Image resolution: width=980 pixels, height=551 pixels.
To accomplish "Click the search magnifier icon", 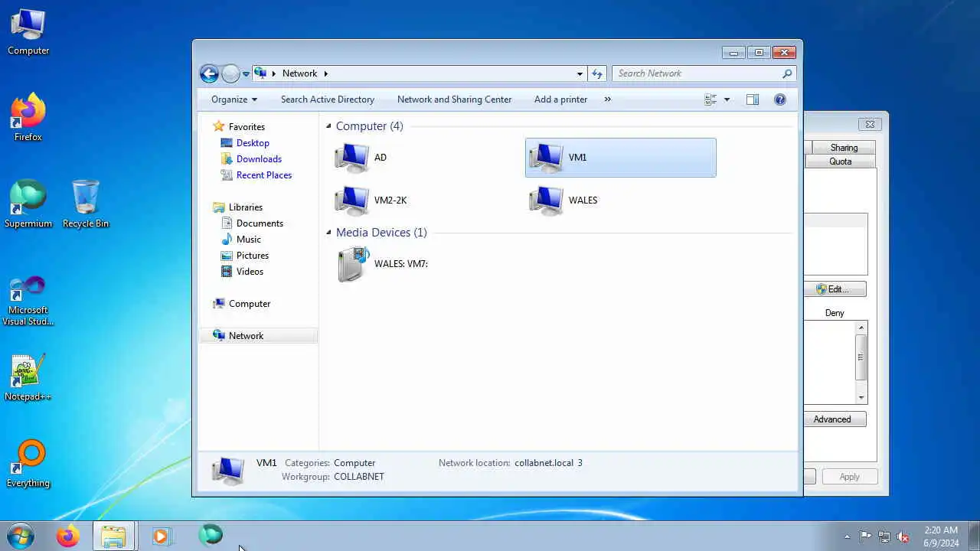I will (x=787, y=73).
